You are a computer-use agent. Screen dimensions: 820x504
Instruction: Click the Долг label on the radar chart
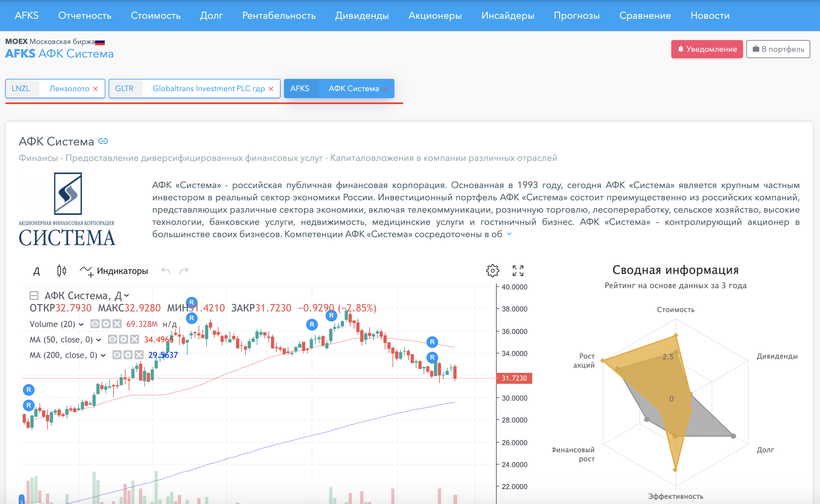pyautogui.click(x=765, y=450)
